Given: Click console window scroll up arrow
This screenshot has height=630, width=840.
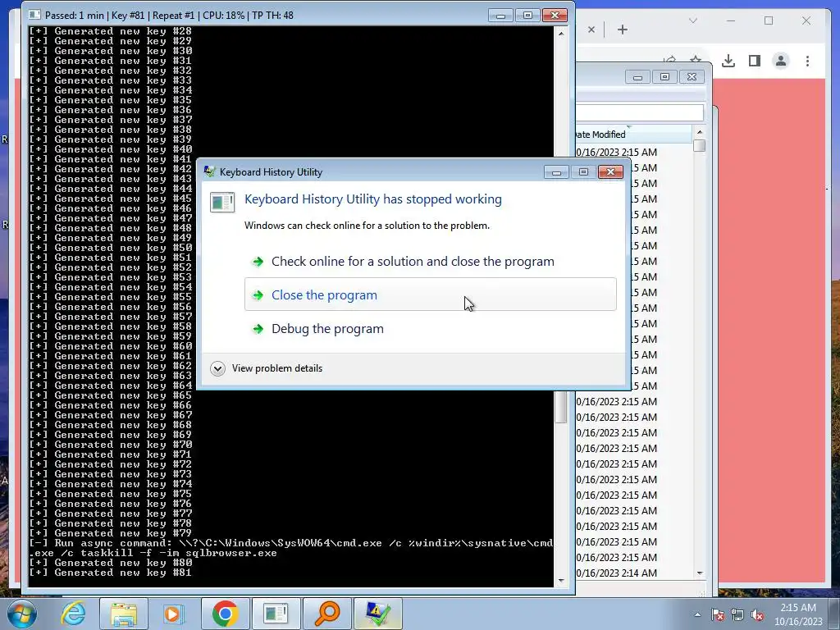Looking at the screenshot, I should (x=561, y=33).
